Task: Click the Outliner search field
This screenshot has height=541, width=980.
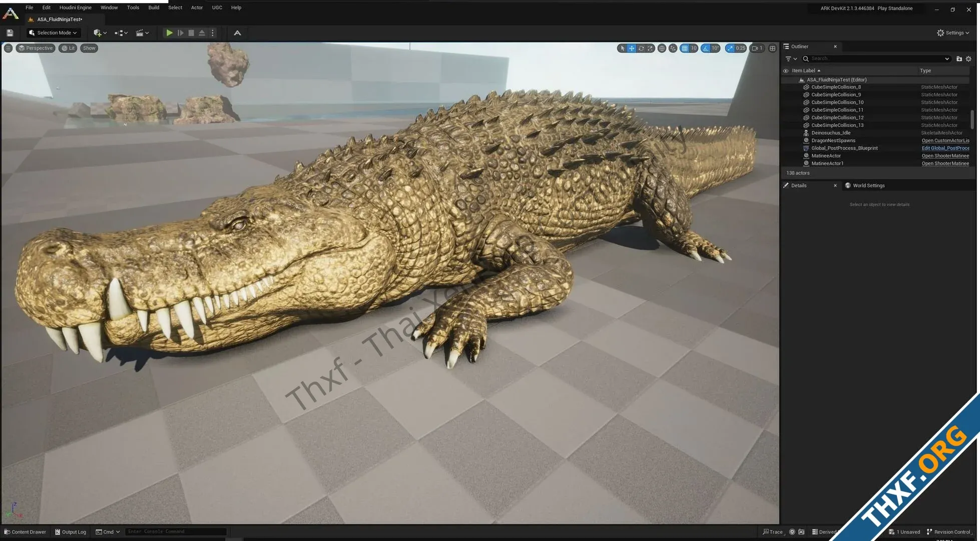Action: coord(876,59)
